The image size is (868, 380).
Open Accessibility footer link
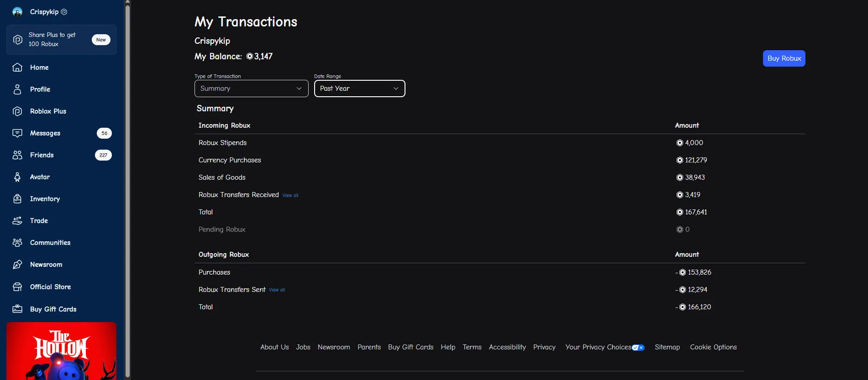507,347
